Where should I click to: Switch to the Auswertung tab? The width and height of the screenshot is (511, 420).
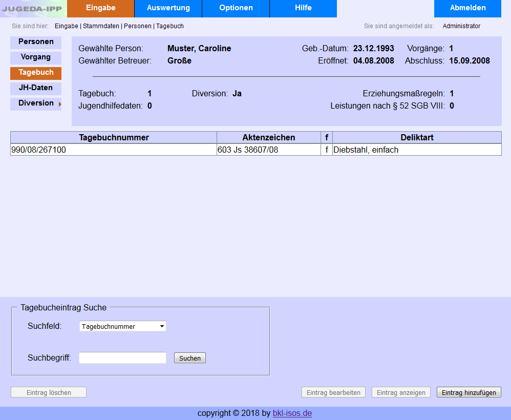pos(168,9)
